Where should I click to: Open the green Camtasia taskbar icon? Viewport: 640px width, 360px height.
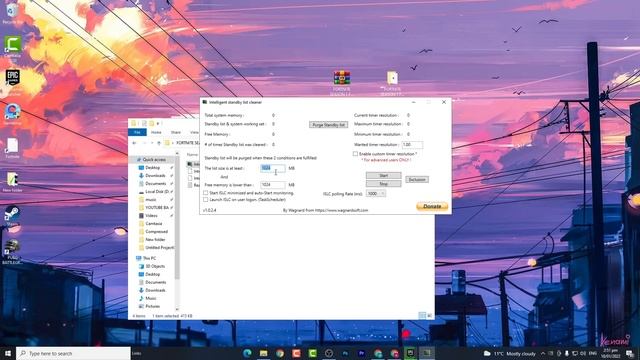313,353
